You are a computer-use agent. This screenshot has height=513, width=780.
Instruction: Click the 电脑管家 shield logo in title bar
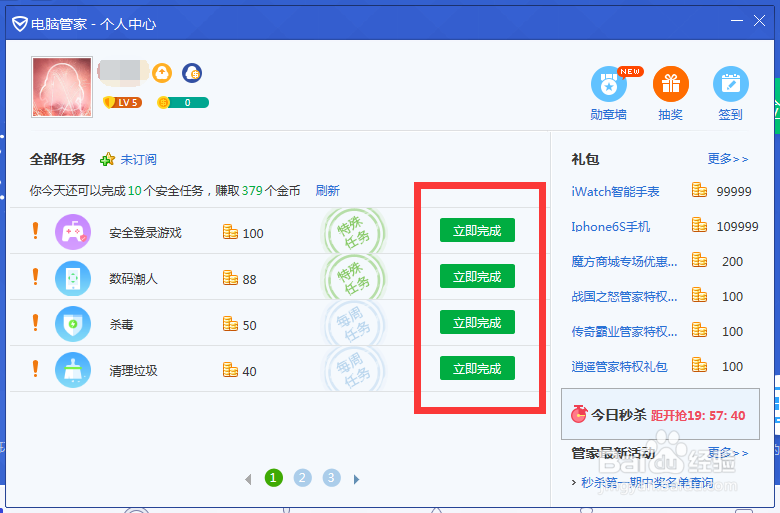pos(20,23)
